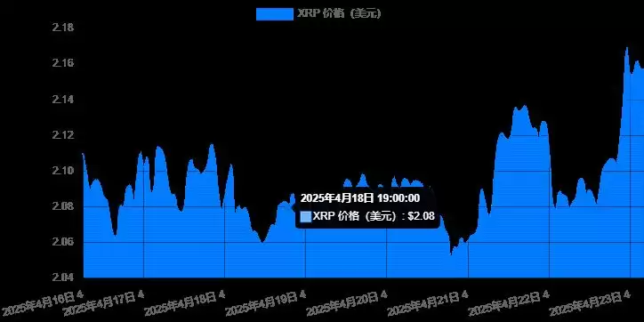Click the 2025年4月21日 x-axis date label
This screenshot has width=644, height=322.
pyautogui.click(x=427, y=304)
